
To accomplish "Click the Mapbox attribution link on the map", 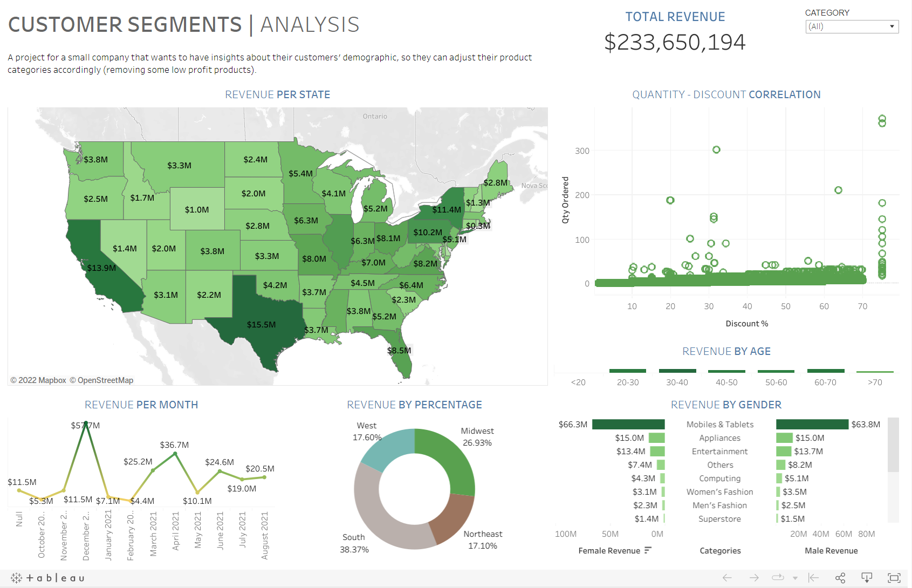I will [x=38, y=380].
